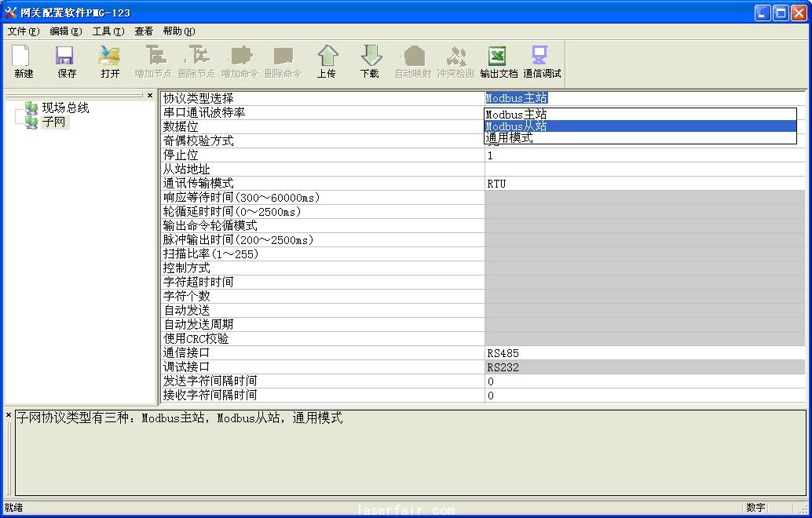This screenshot has width=812, height=518.
Task: Close the left tree panel
Action: coord(150,96)
